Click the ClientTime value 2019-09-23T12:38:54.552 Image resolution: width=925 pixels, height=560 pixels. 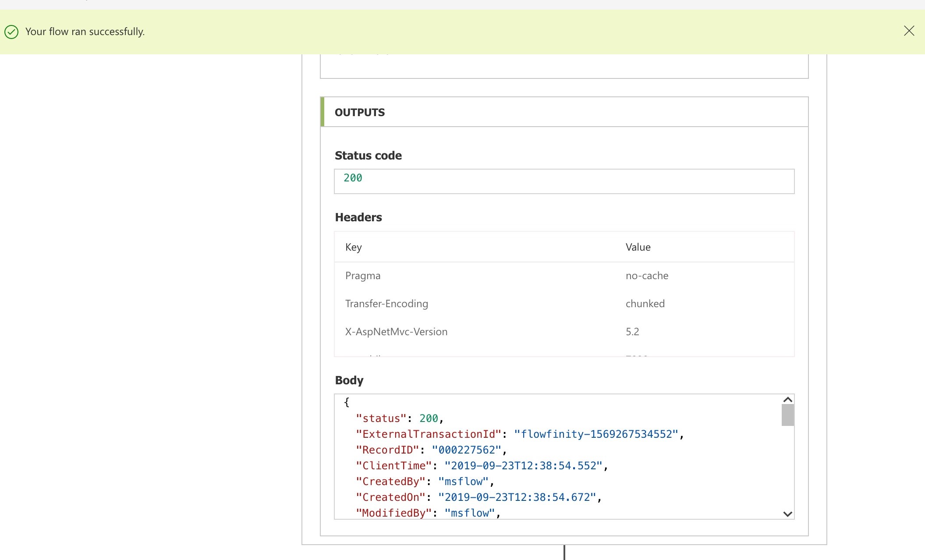coord(524,466)
